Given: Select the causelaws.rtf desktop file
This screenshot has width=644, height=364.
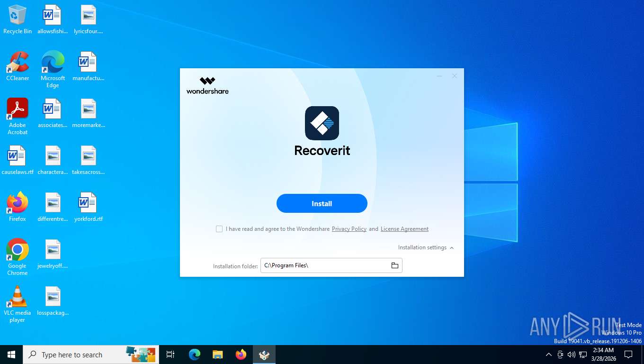Looking at the screenshot, I should (18, 160).
